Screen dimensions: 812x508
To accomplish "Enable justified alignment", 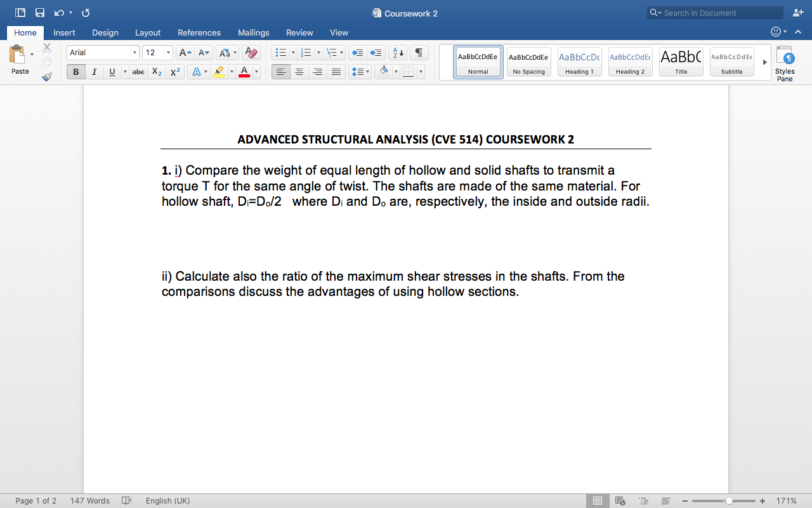I will point(336,72).
